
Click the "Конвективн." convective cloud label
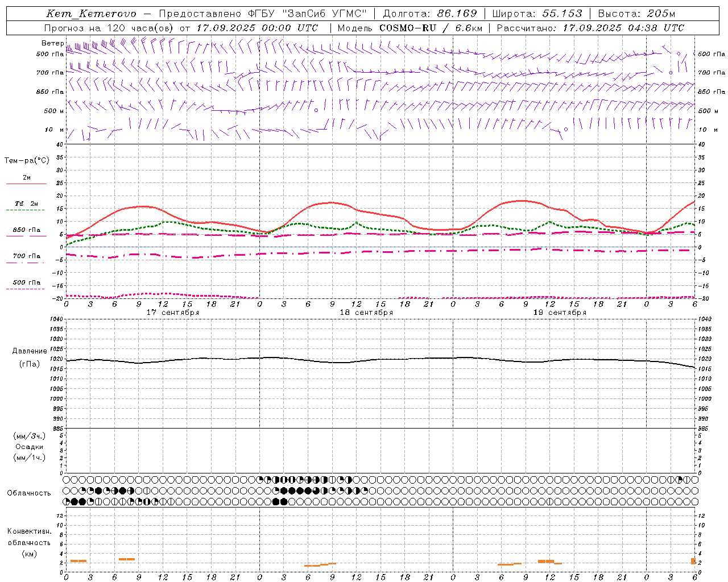click(29, 531)
